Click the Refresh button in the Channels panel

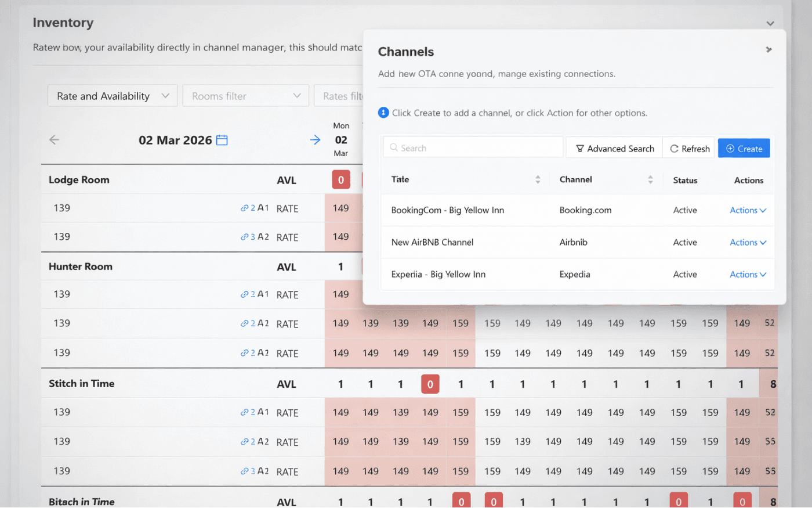coord(688,148)
